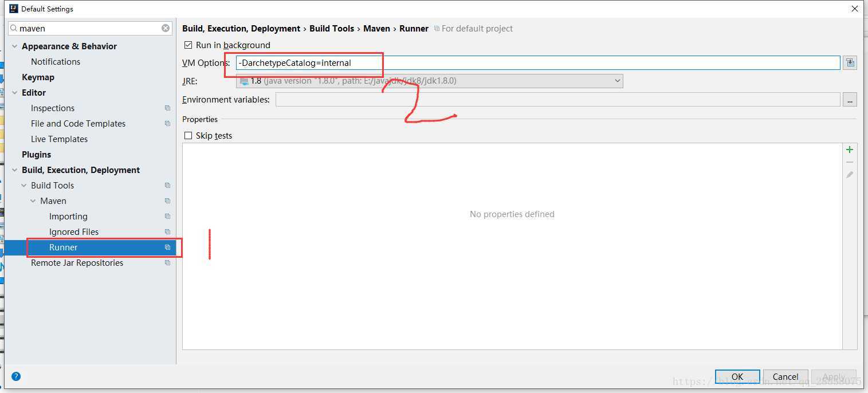Open the help question mark icon

click(16, 376)
